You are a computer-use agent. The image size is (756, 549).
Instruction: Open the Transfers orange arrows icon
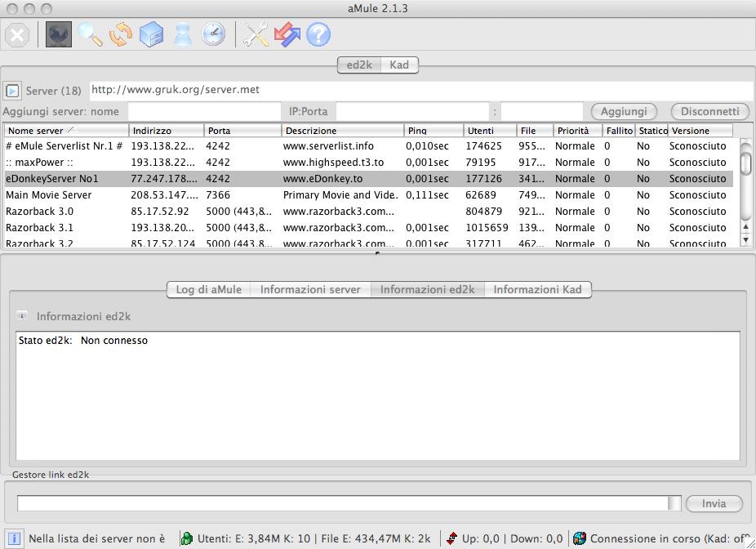click(121, 35)
